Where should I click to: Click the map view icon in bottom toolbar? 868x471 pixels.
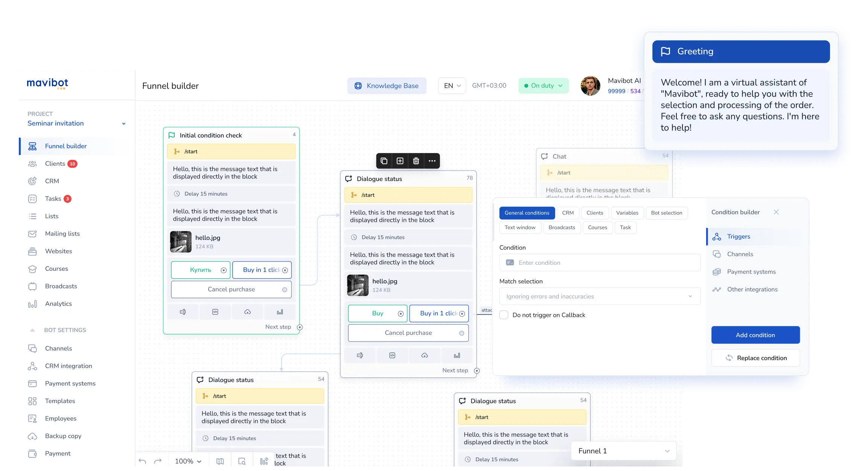(220, 461)
